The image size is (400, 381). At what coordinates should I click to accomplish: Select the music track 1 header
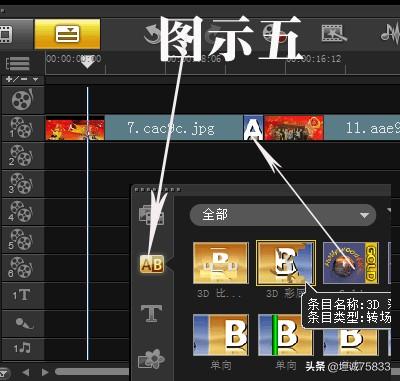(23, 349)
